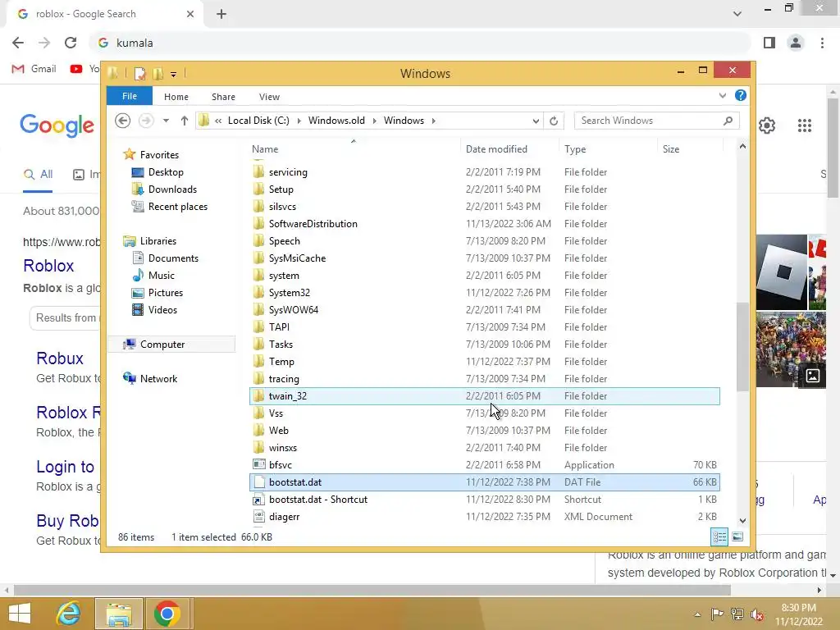
Task: Sort by Name column header
Action: tap(354, 149)
